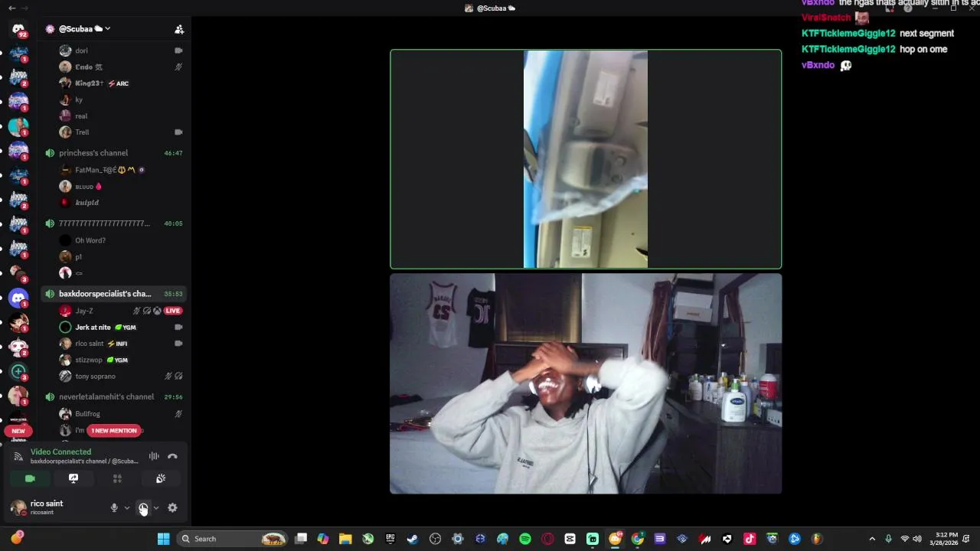
Task: Join princhess's channel voice channel
Action: tap(114, 153)
